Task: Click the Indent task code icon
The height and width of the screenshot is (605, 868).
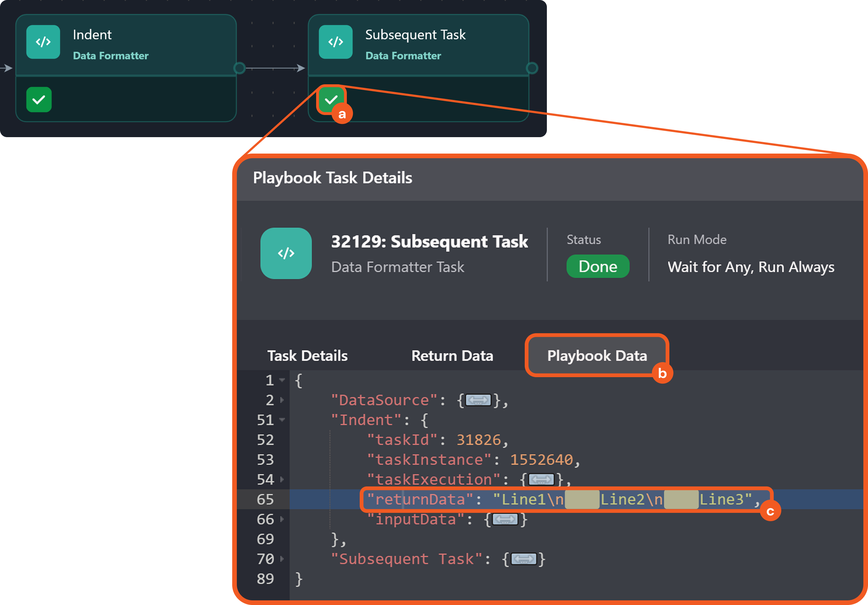Action: [x=43, y=42]
